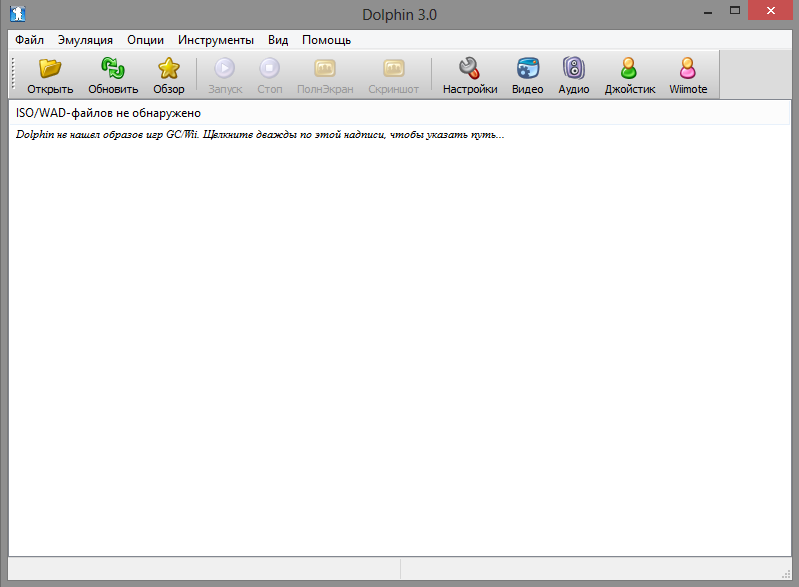Minimize the Dolphin 3.0 window
Screen dimensions: 799x587
pyautogui.click(x=708, y=11)
